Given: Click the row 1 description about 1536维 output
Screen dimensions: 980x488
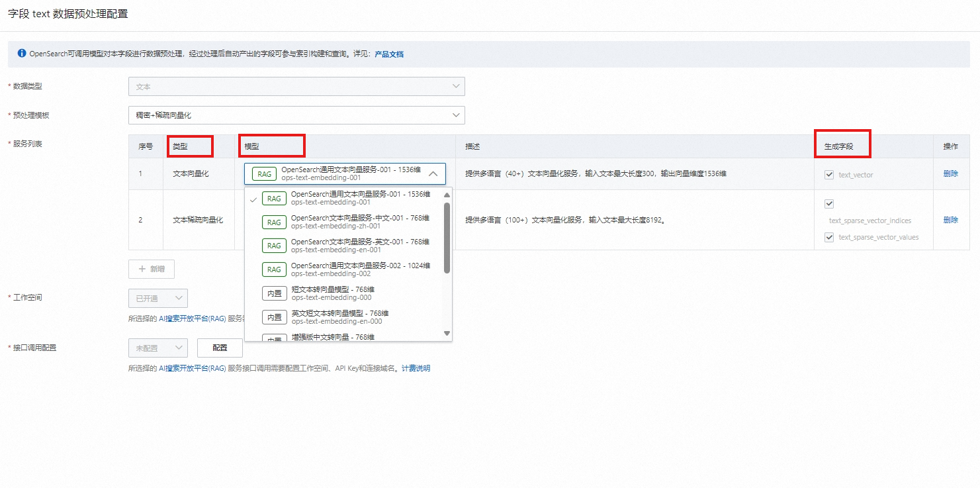Looking at the screenshot, I should click(x=596, y=173).
